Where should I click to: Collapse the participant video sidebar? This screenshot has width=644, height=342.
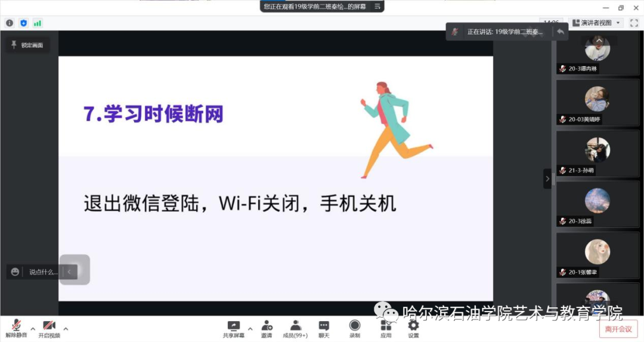547,178
